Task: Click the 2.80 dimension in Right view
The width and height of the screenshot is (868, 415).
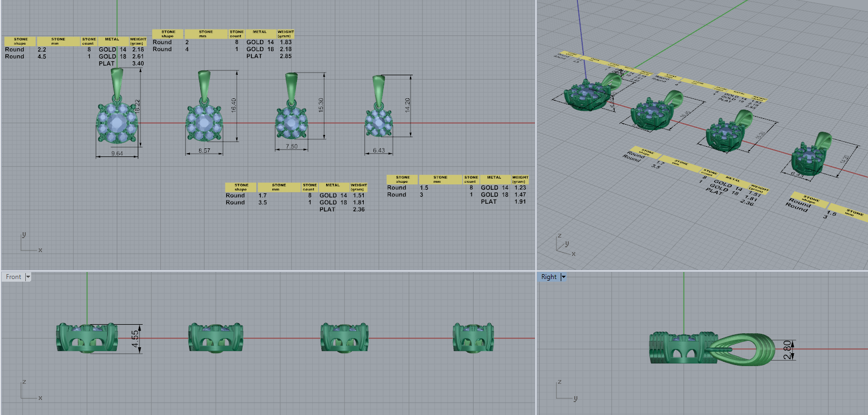Action: coord(787,349)
